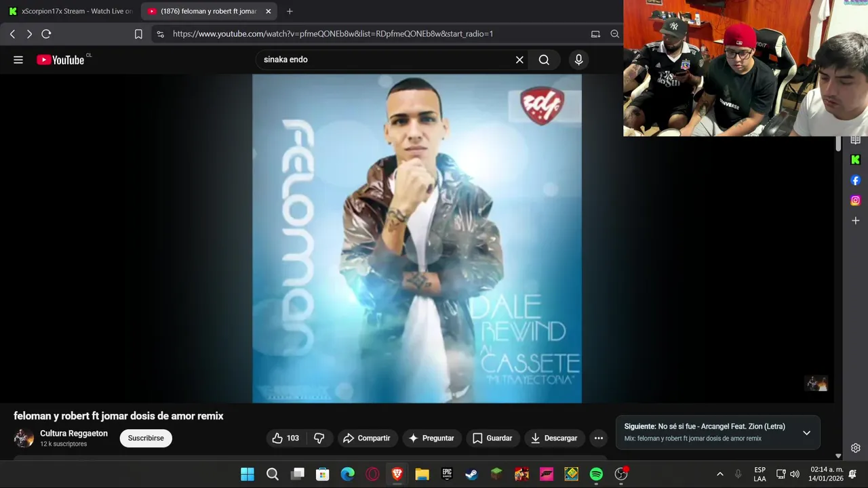Add a new sidebar shortcut with plus
The height and width of the screenshot is (488, 868).
click(855, 221)
